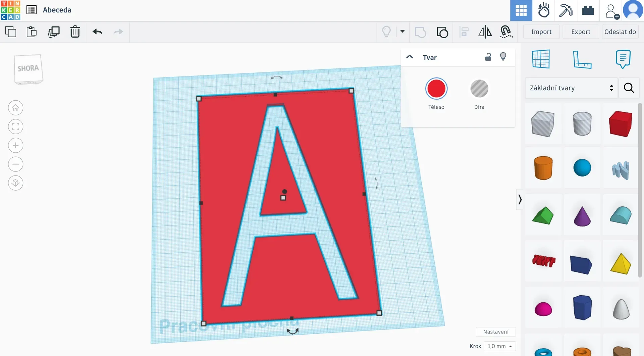Toggle the lock editing padlock
The width and height of the screenshot is (644, 356).
pos(488,57)
